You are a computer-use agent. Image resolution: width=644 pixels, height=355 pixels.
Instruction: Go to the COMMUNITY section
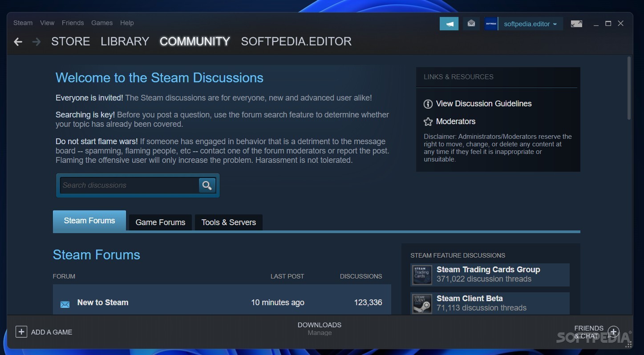[x=195, y=41]
